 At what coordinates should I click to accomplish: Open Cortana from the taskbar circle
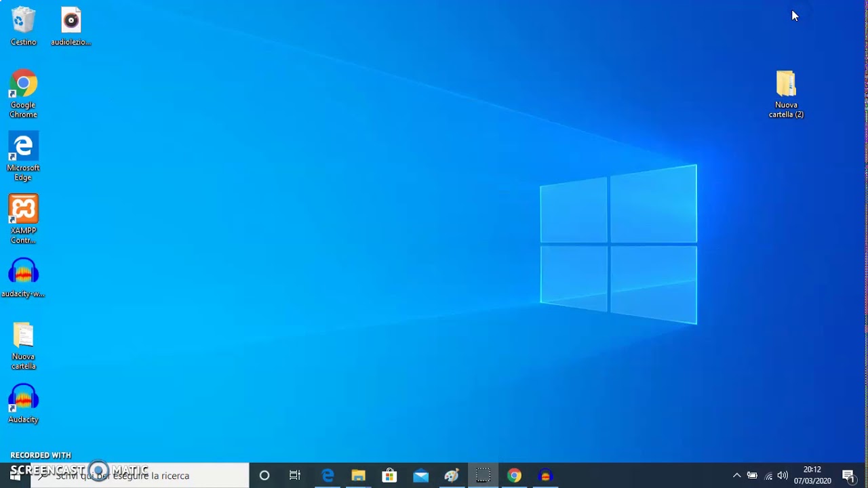[264, 476]
